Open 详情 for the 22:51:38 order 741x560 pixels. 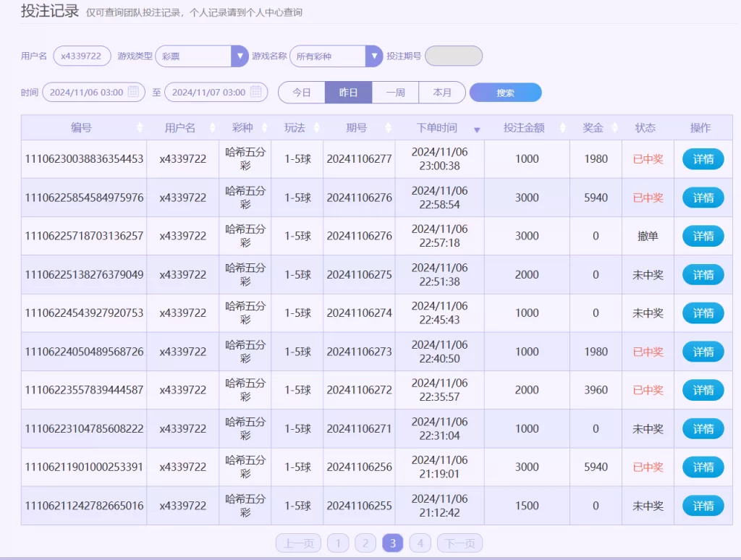tap(703, 274)
